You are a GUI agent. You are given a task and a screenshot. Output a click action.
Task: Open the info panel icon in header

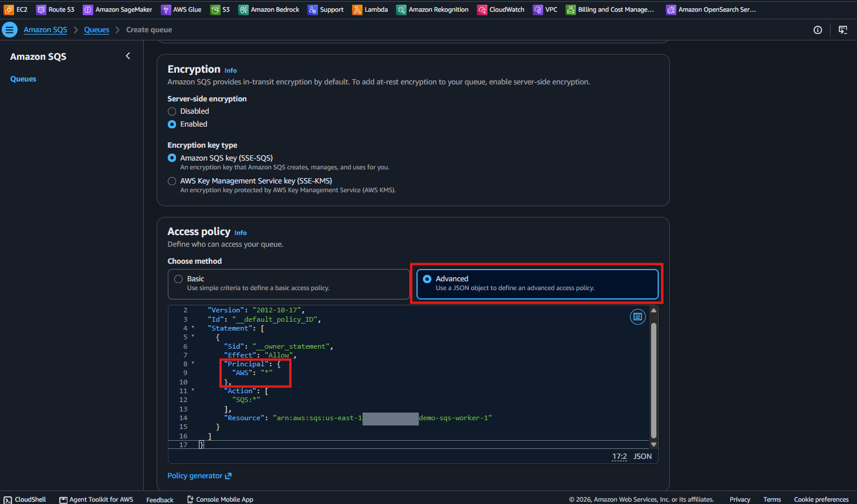pyautogui.click(x=818, y=30)
